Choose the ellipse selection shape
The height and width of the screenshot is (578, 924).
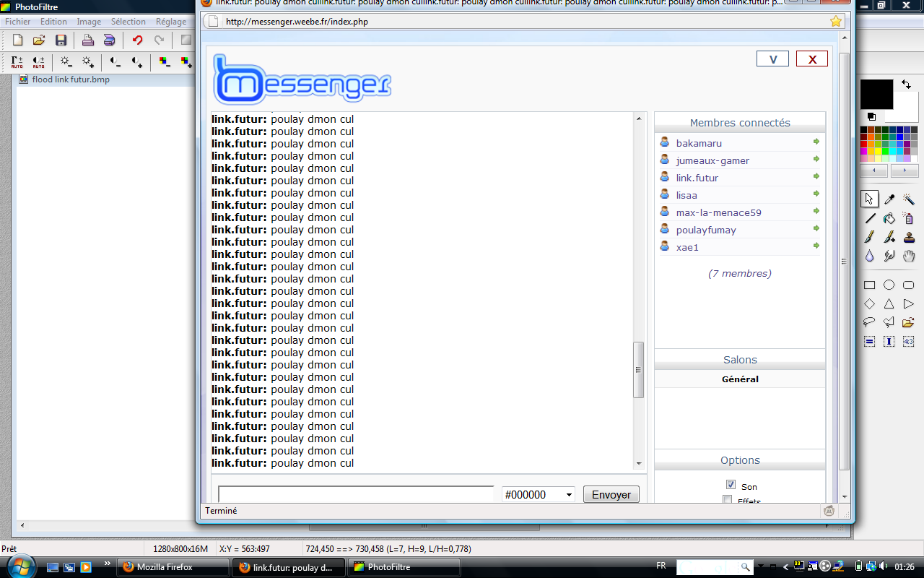889,285
